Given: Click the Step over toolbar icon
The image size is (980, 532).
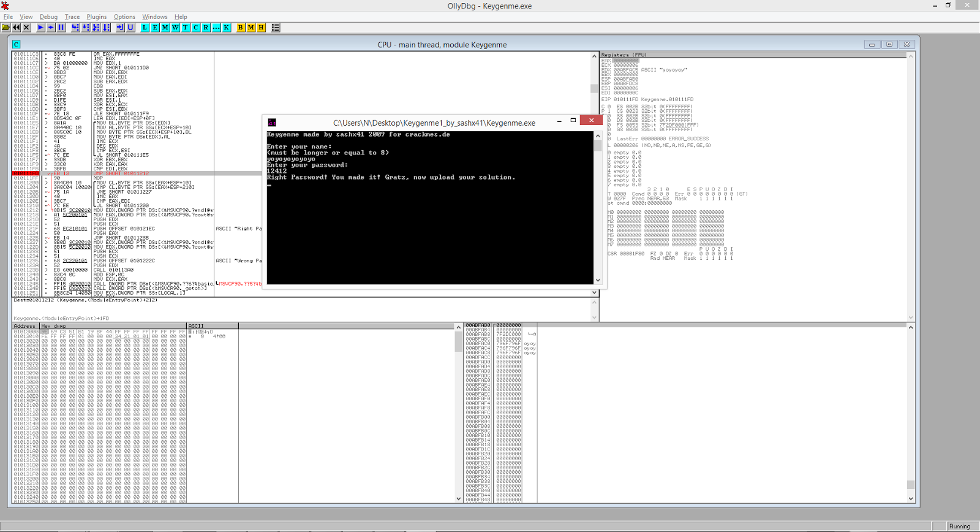Looking at the screenshot, I should (86, 28).
